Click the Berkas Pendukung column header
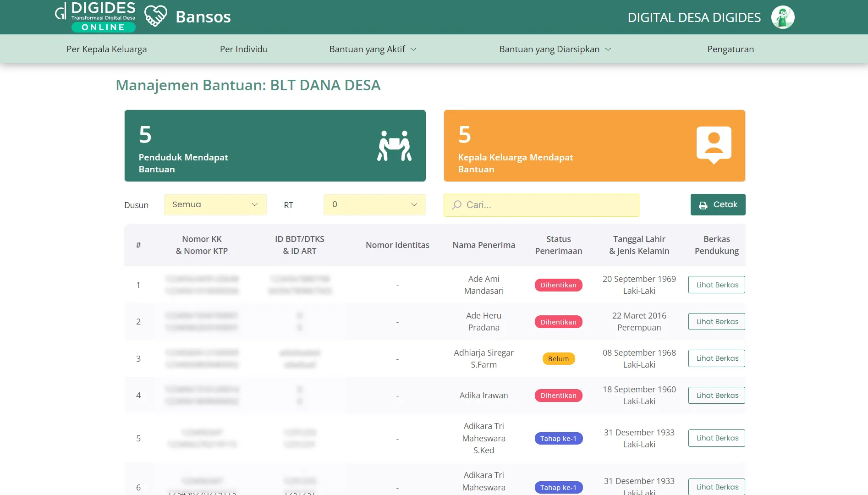 coord(717,245)
